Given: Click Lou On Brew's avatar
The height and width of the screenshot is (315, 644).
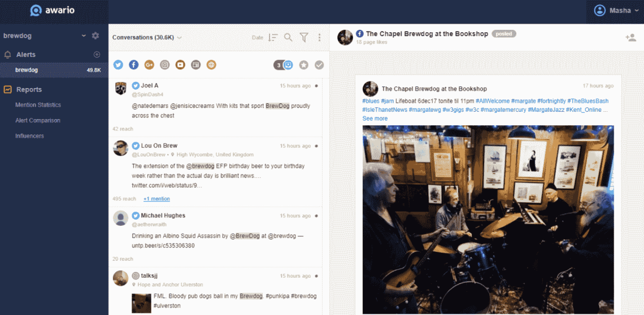Looking at the screenshot, I should pyautogui.click(x=120, y=148).
